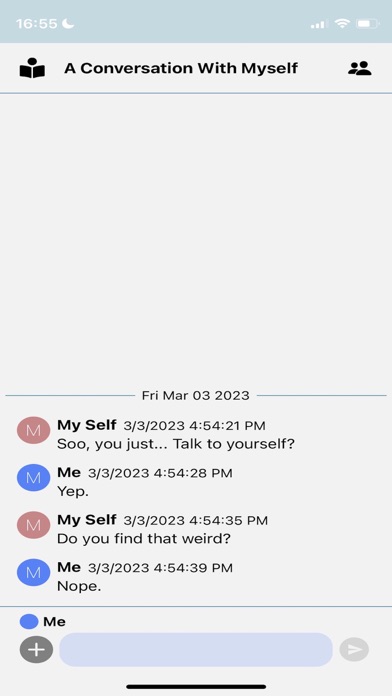Tap the 'A Conversation With Myself' title
The height and width of the screenshot is (696, 392).
point(181,68)
